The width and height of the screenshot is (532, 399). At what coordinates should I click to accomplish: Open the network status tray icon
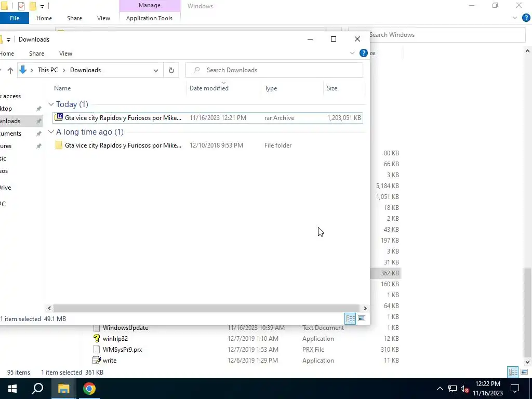click(453, 389)
